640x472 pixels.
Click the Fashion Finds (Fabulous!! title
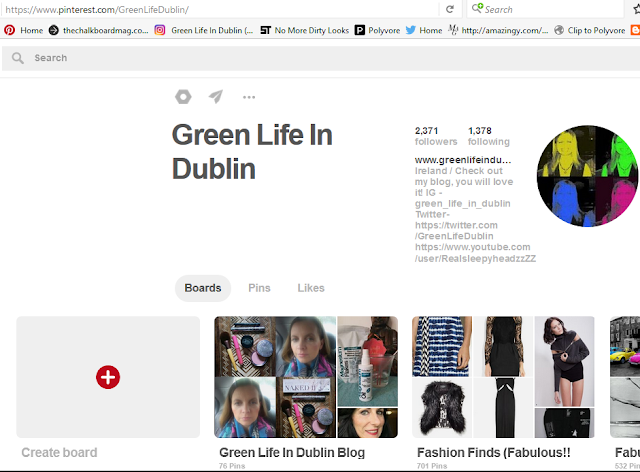(x=493, y=452)
